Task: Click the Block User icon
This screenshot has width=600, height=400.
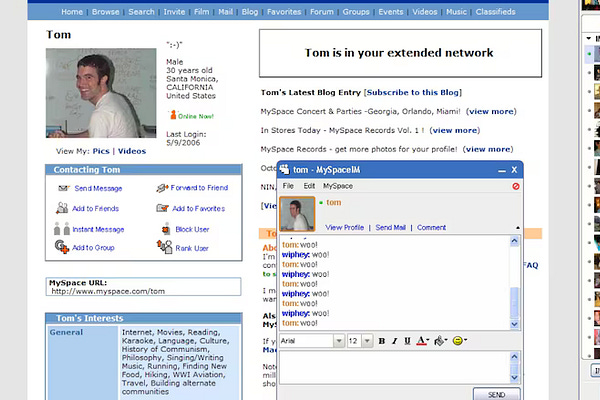Action: 166,229
